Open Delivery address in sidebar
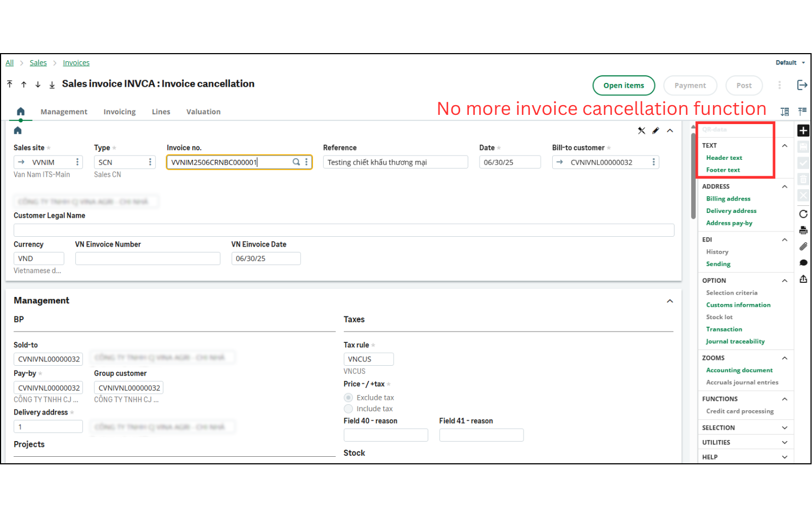 731,211
